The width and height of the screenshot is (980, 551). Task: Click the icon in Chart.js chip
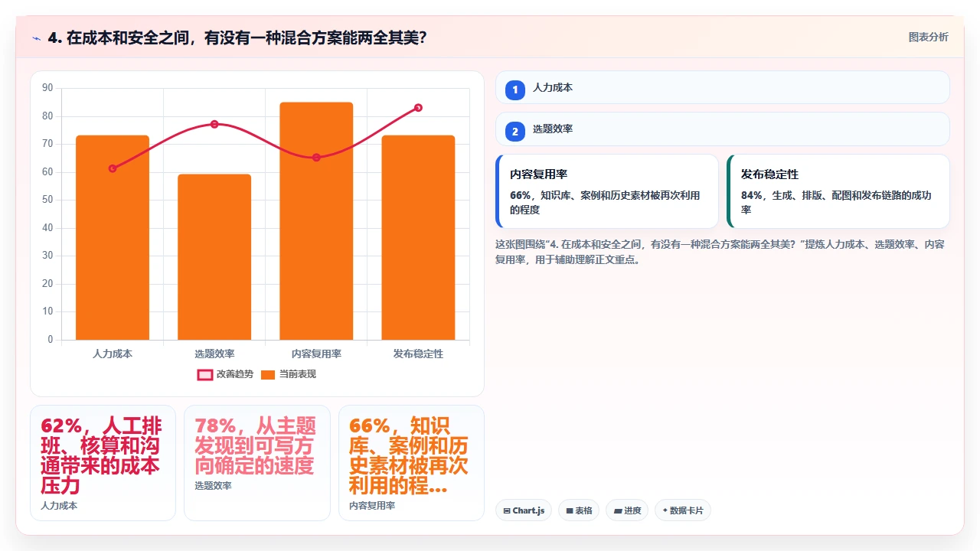pos(507,511)
